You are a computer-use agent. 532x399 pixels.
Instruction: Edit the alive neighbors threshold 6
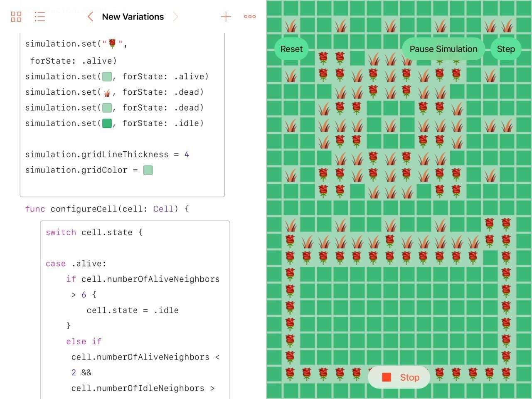click(x=84, y=295)
